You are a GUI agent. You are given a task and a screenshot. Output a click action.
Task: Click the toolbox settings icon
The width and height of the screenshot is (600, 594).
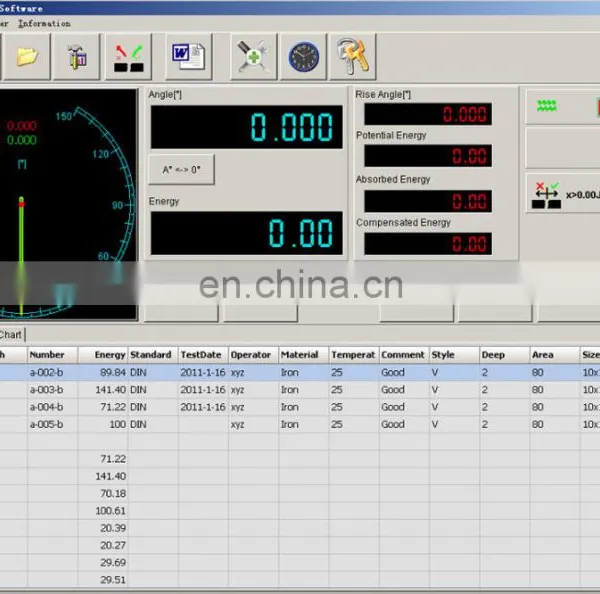(77, 57)
